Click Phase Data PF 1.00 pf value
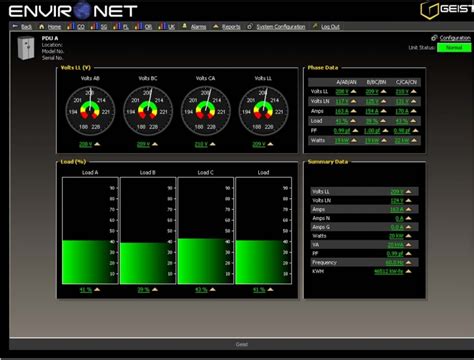The image size is (474, 360). click(372, 131)
